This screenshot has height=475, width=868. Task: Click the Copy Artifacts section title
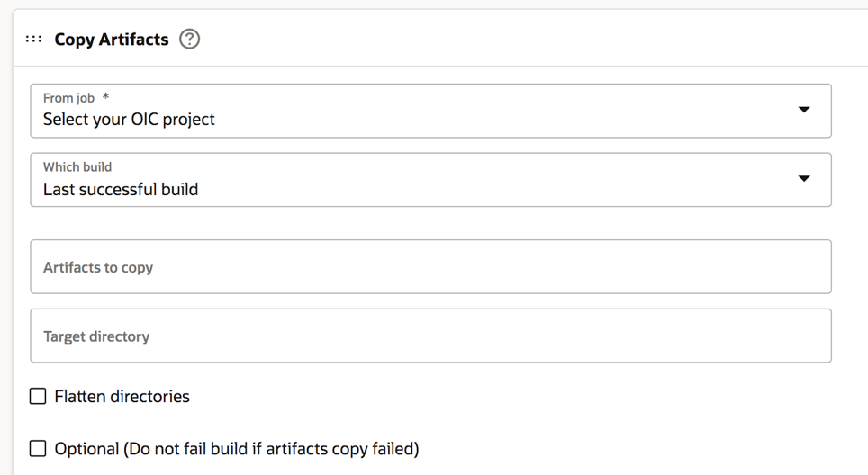click(x=112, y=40)
